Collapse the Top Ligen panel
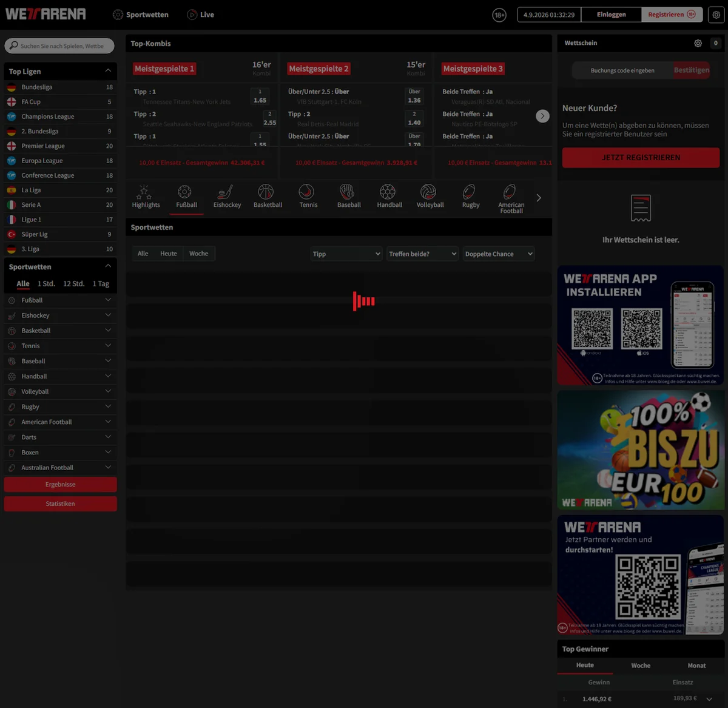Image resolution: width=728 pixels, height=708 pixels. tap(108, 71)
